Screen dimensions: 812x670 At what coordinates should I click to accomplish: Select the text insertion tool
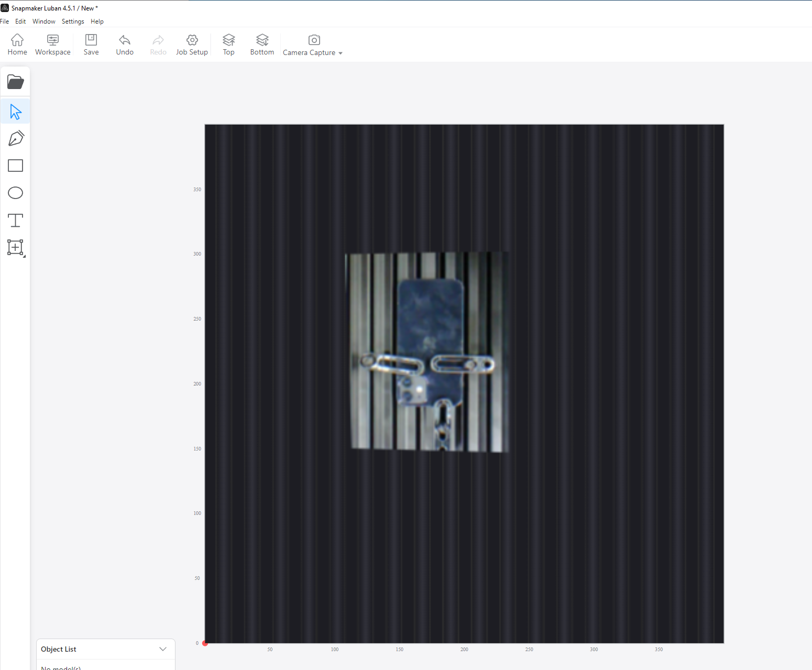[x=15, y=221]
